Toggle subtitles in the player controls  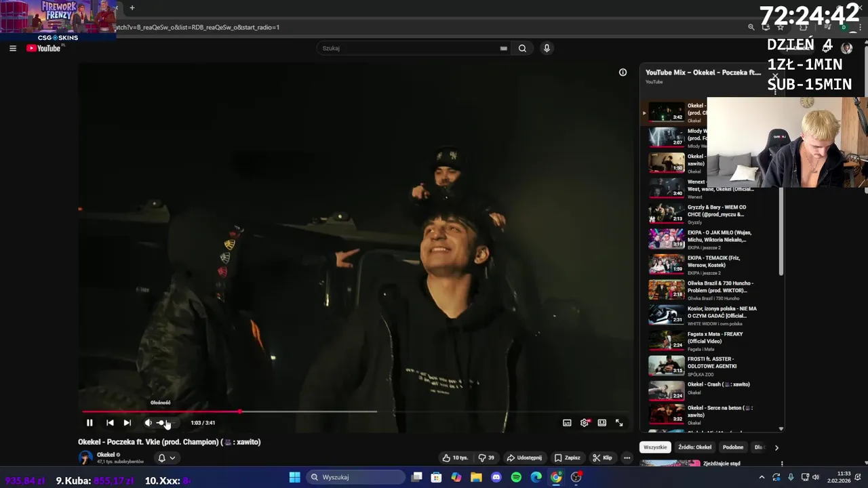point(567,423)
